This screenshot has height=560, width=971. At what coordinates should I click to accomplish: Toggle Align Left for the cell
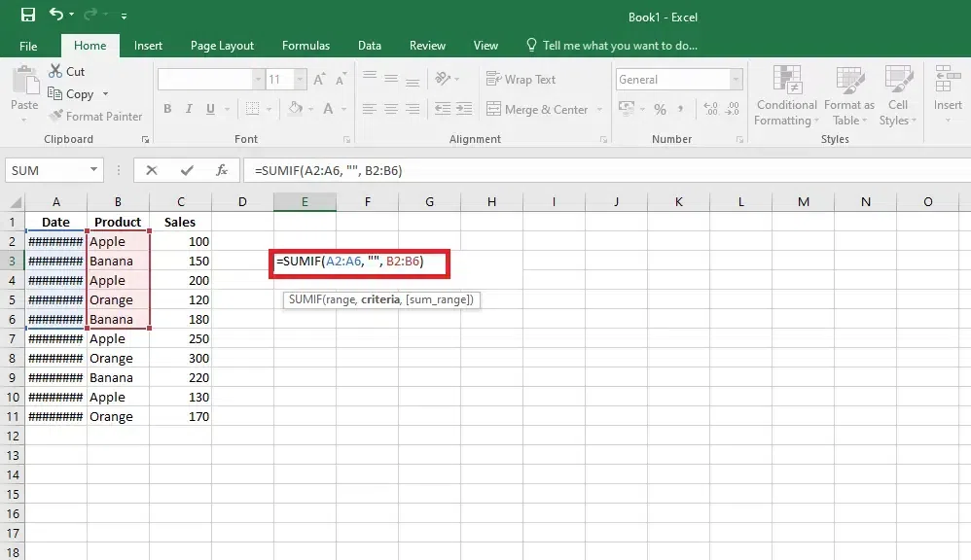(370, 109)
